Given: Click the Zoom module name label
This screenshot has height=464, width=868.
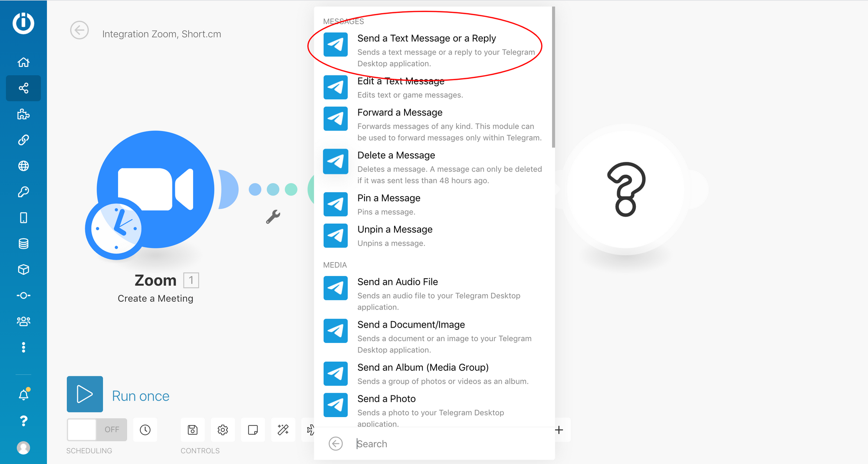Looking at the screenshot, I should click(155, 280).
